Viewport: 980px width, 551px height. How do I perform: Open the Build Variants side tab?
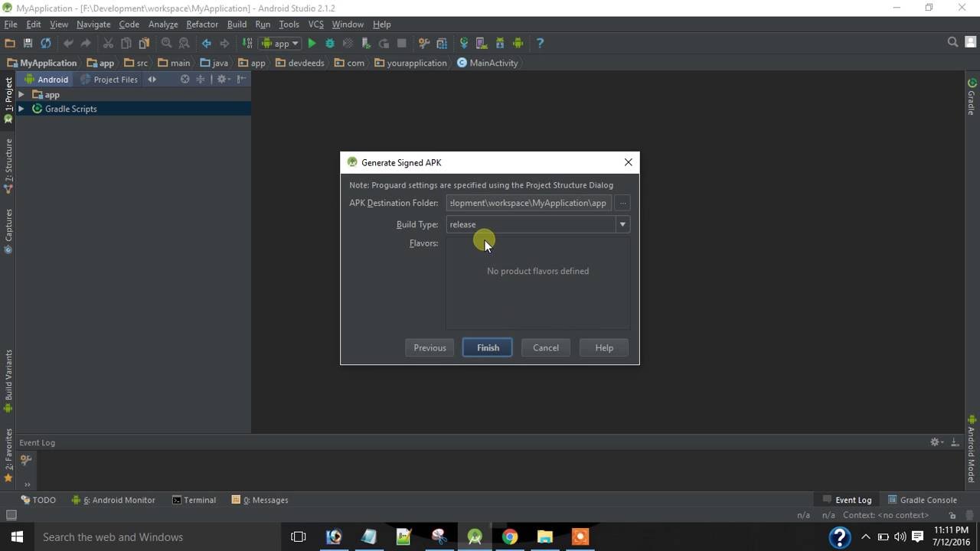coord(8,381)
